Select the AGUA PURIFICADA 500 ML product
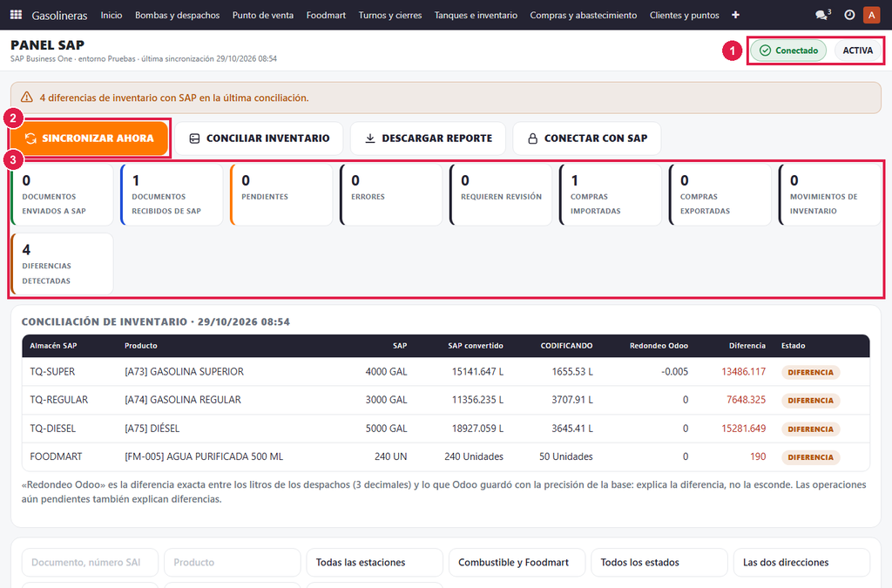This screenshot has height=588, width=892. 204,456
